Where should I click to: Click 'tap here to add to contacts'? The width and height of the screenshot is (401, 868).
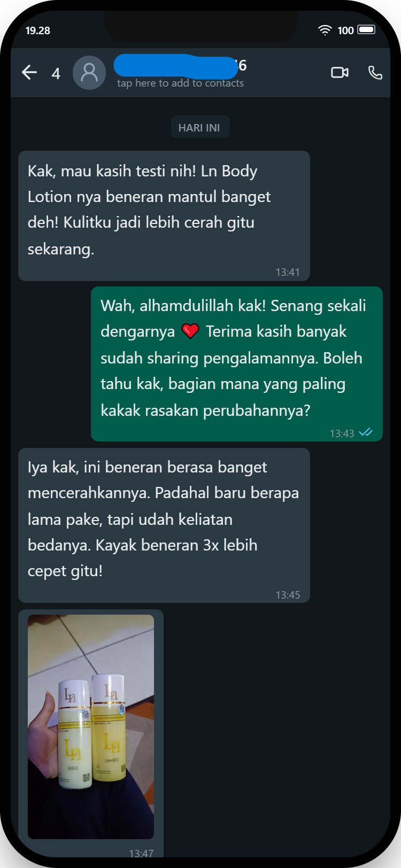click(x=181, y=83)
